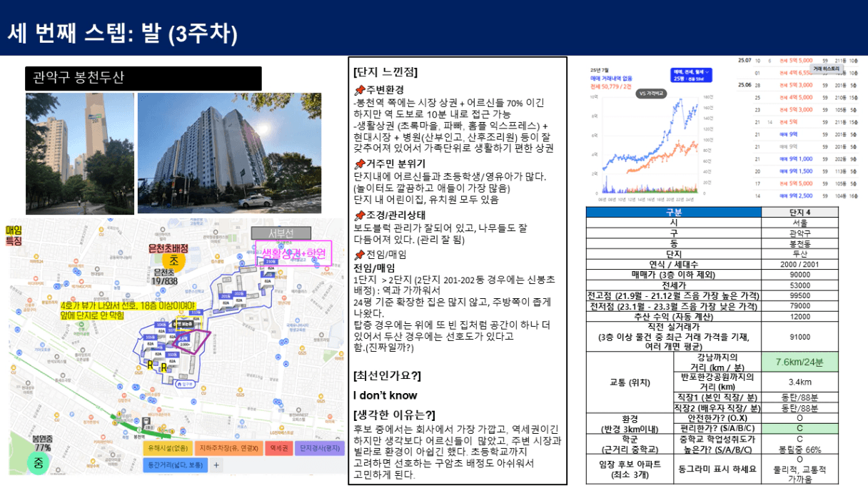Select the 동간거리(넓다, 보통) tag
Screen dimensions: 868x488
(175, 464)
